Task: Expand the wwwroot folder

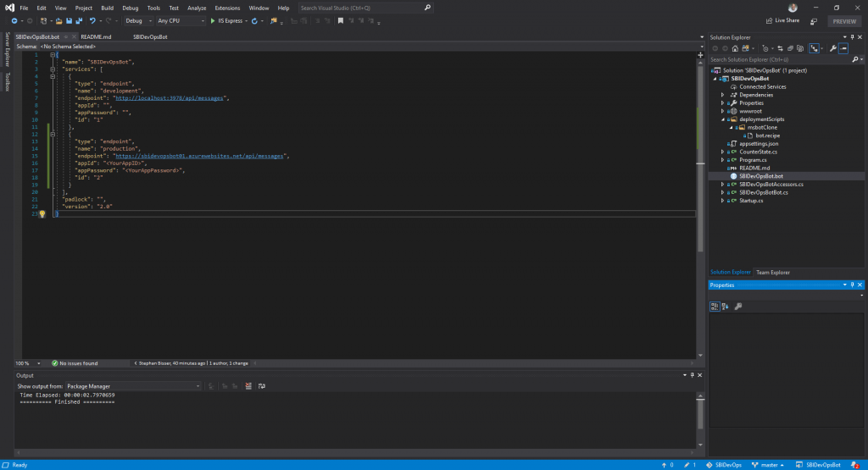Action: click(722, 111)
